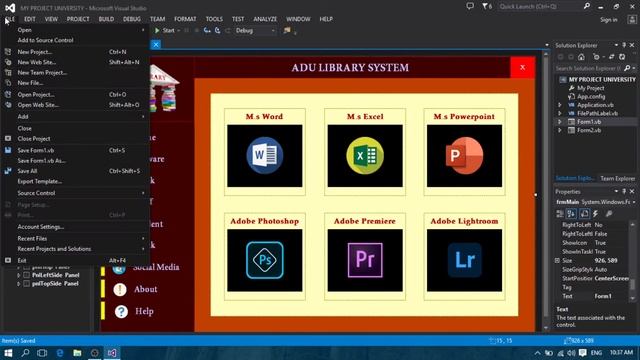Expand the Recent Files submenu
Image resolution: width=640 pixels, height=360 pixels.
pos(75,238)
